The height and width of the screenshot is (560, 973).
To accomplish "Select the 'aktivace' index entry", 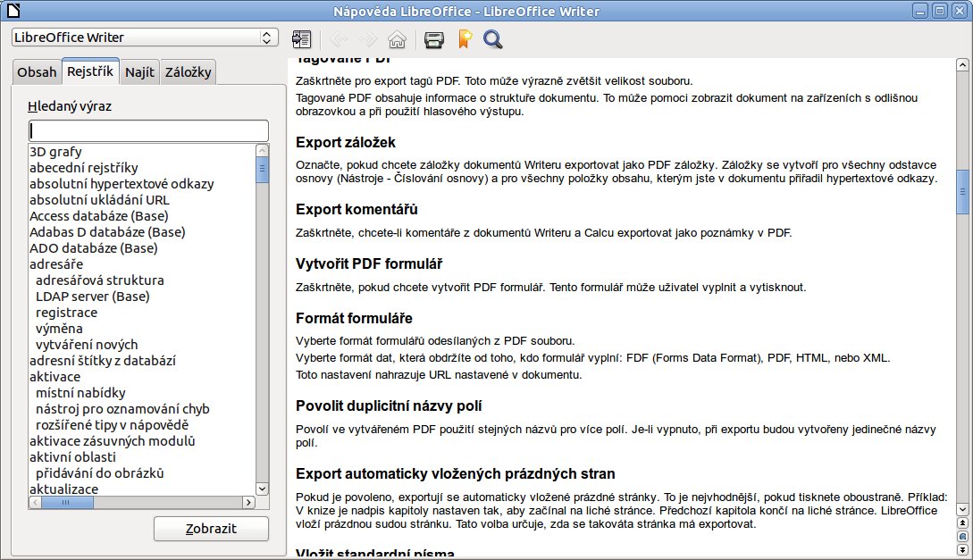I will point(55,377).
